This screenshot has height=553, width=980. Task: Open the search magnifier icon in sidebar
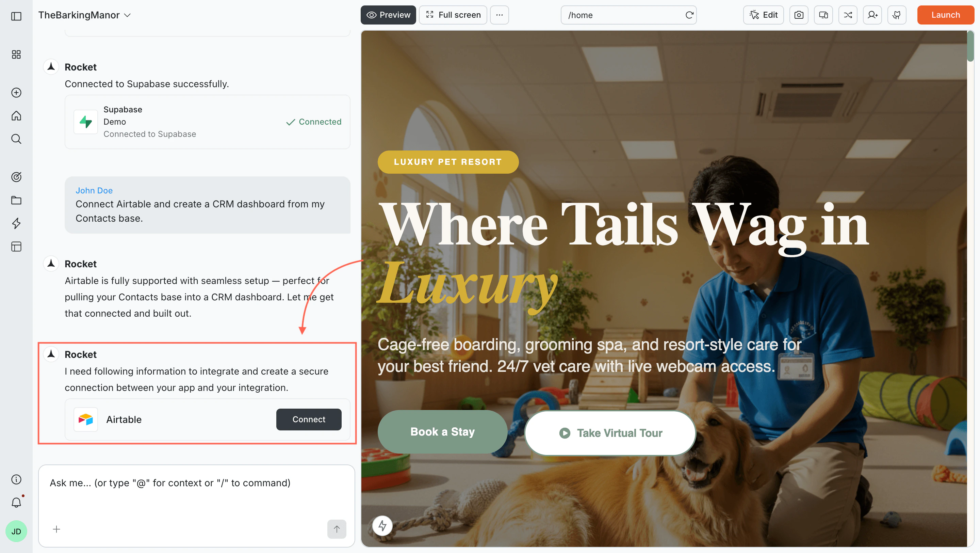pos(16,139)
